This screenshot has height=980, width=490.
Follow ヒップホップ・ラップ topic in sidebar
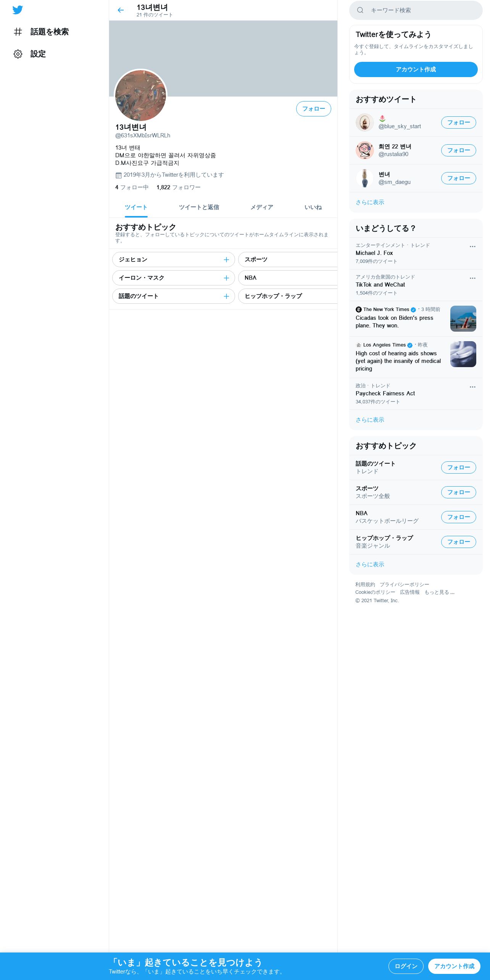click(459, 542)
